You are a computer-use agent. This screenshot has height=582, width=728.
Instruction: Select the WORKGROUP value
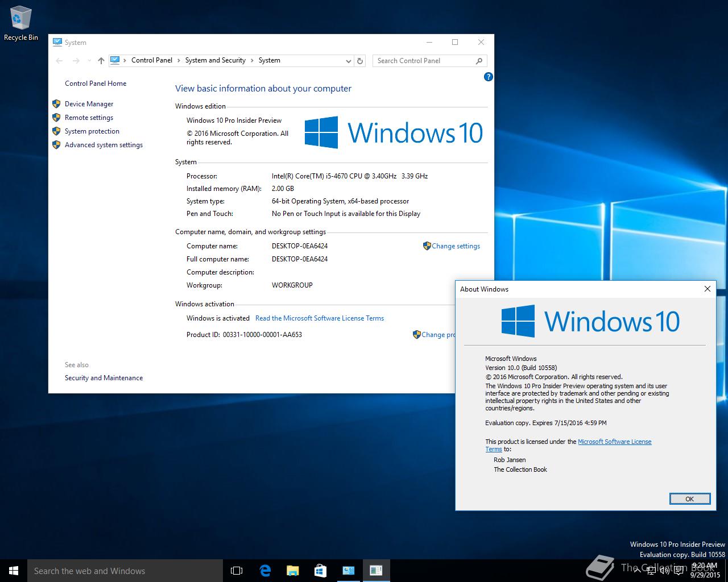tap(292, 285)
